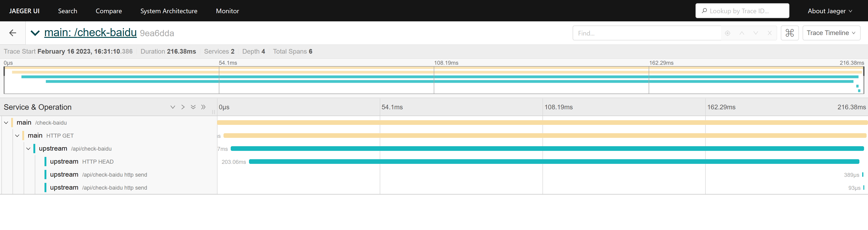Click collapse all double-chevron-right icon
The width and height of the screenshot is (868, 230).
pyautogui.click(x=203, y=107)
